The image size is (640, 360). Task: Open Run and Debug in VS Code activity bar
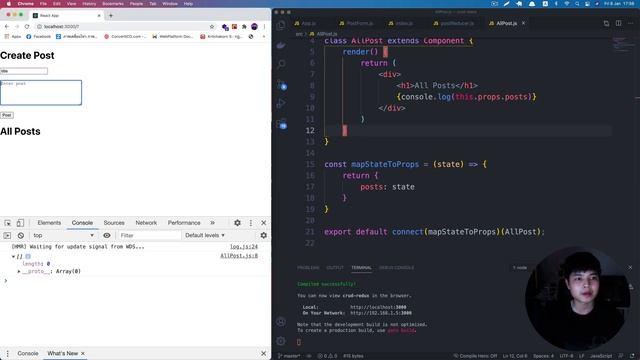click(x=281, y=103)
